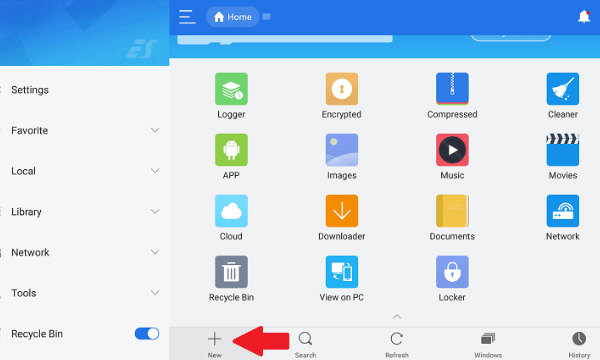Open the Movies library icon
This screenshot has width=600, height=360.
click(x=562, y=150)
